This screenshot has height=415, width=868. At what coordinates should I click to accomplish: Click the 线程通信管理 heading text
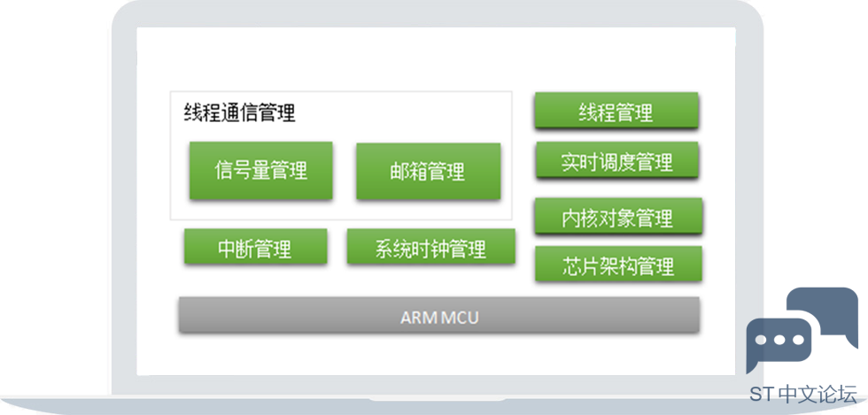coord(240,113)
